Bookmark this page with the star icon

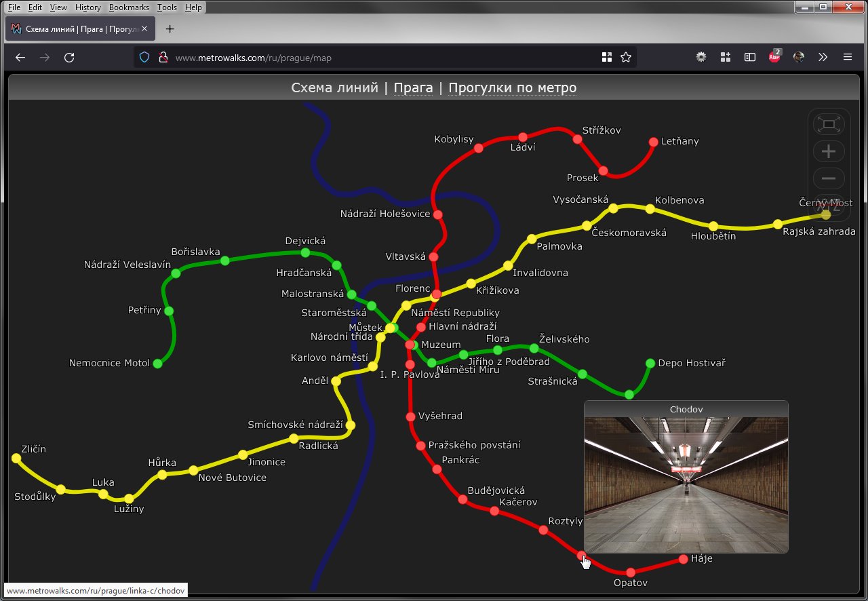coord(626,58)
